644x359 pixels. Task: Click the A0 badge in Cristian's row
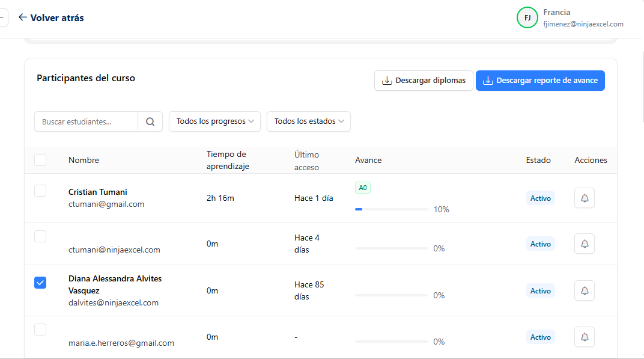click(x=363, y=188)
